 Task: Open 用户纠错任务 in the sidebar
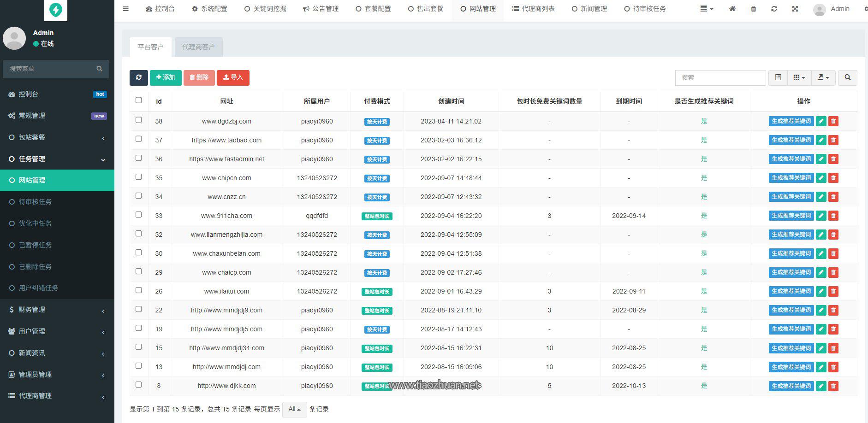tap(57, 288)
